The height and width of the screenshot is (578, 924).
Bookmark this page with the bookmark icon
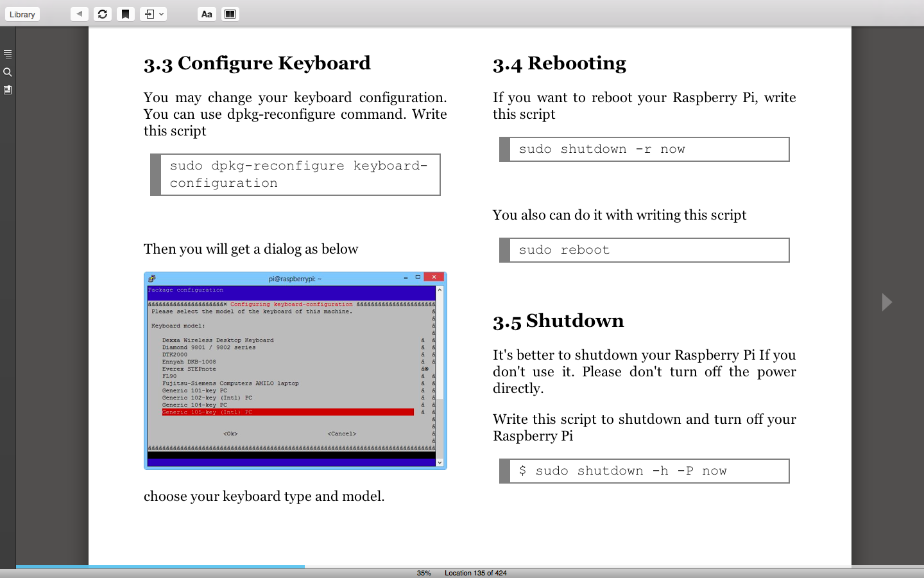[x=126, y=13]
